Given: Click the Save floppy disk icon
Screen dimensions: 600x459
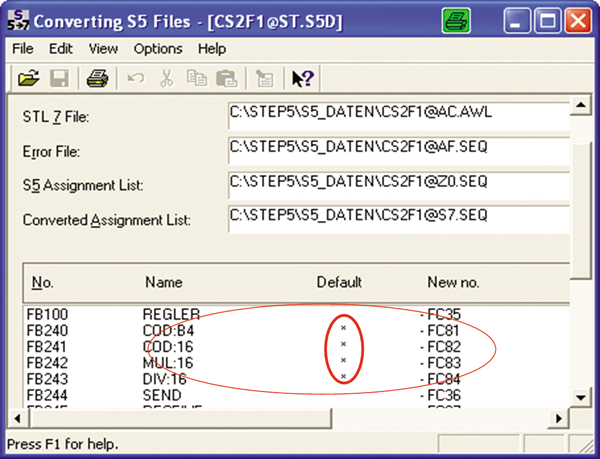Looking at the screenshot, I should (59, 78).
